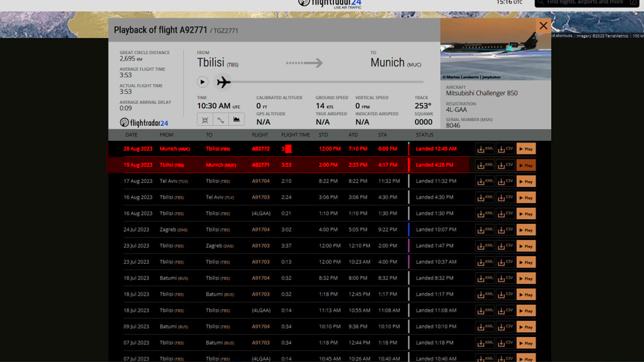Download KML for 16 Aug (4LGAA) flight

click(485, 214)
